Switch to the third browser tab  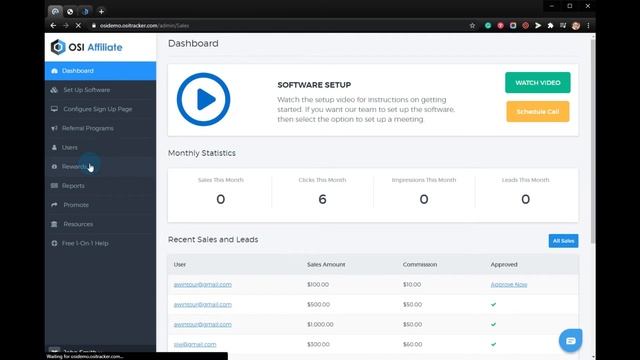tap(85, 12)
